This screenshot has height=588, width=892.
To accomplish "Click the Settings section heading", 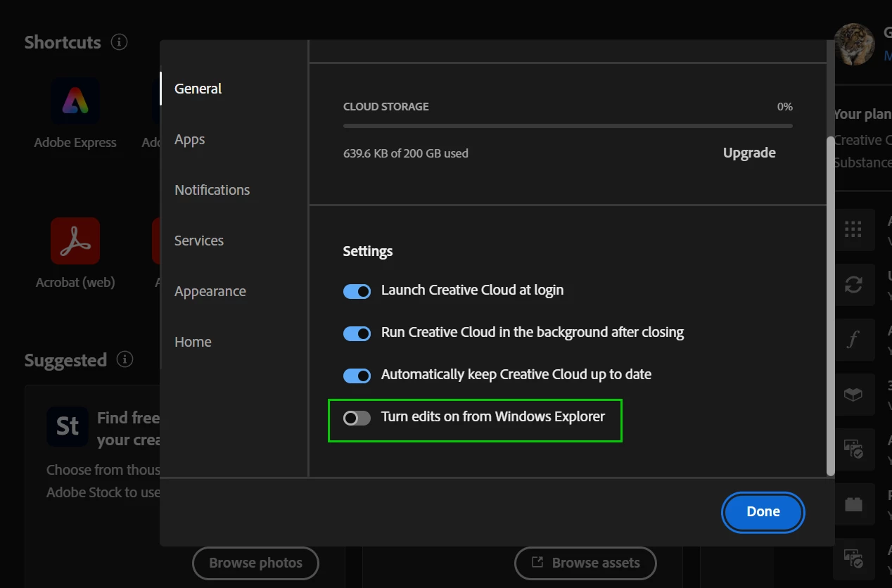I will [368, 251].
